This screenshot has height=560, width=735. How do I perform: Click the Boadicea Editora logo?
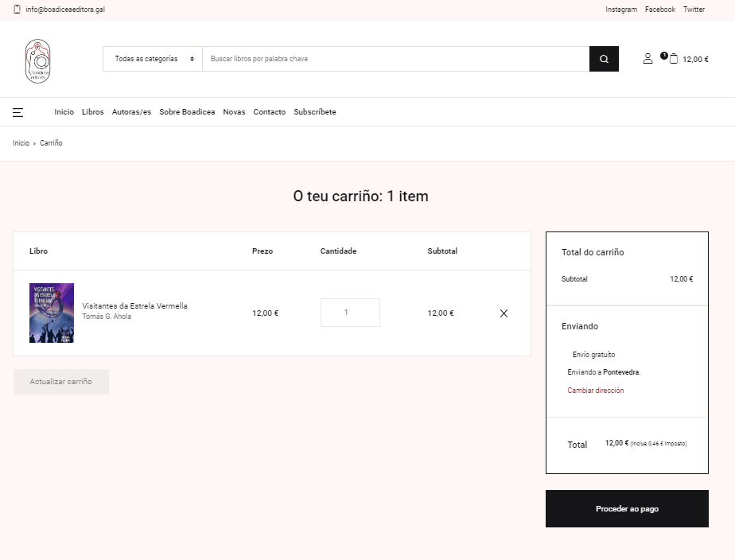coord(37,61)
